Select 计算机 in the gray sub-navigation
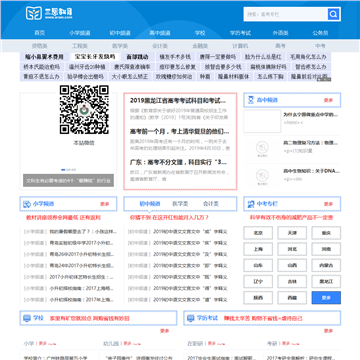The height and width of the screenshot is (360, 360). pos(240,46)
